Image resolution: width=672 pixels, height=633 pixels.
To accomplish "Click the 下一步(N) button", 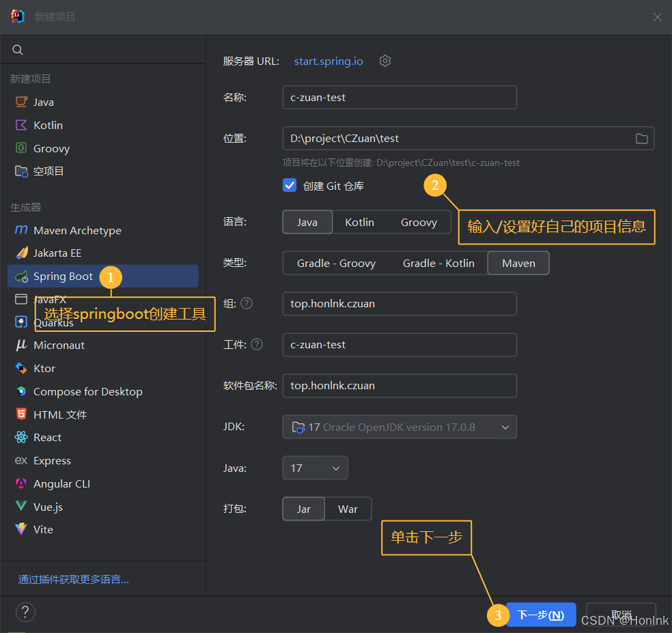I will (541, 615).
